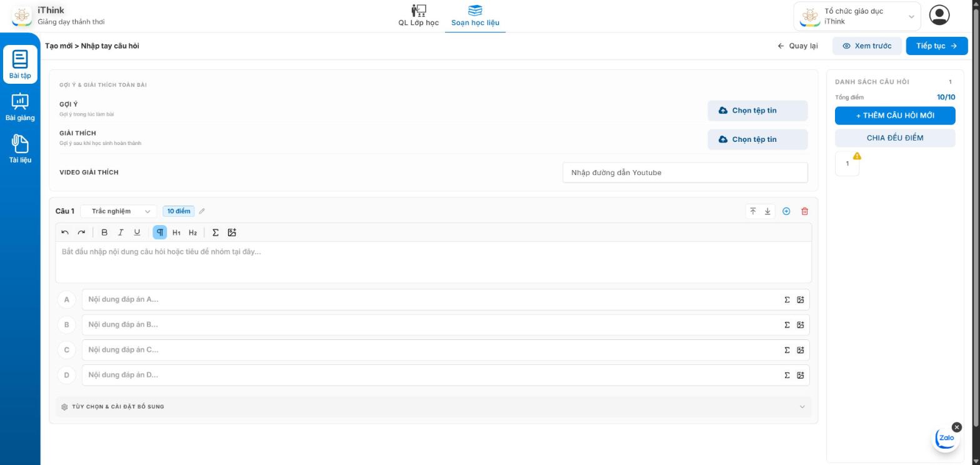Click the Tiếp tục button
The image size is (980, 465).
[937, 46]
